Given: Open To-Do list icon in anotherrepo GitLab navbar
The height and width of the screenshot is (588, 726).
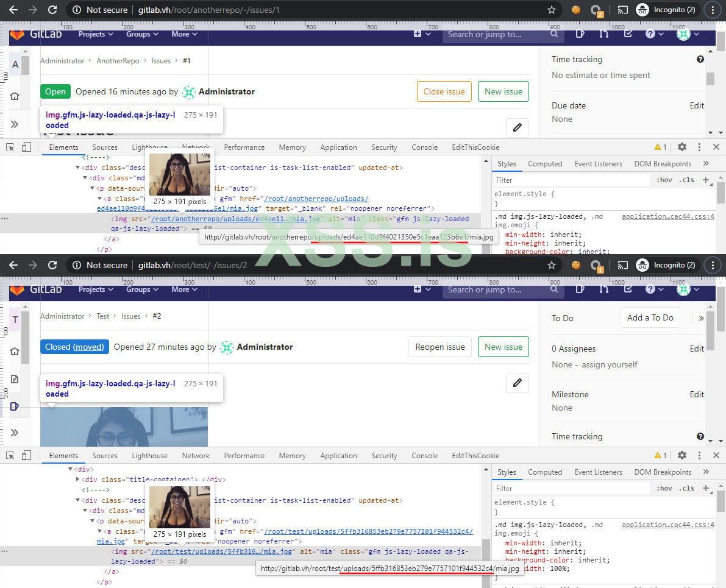Looking at the screenshot, I should click(628, 34).
